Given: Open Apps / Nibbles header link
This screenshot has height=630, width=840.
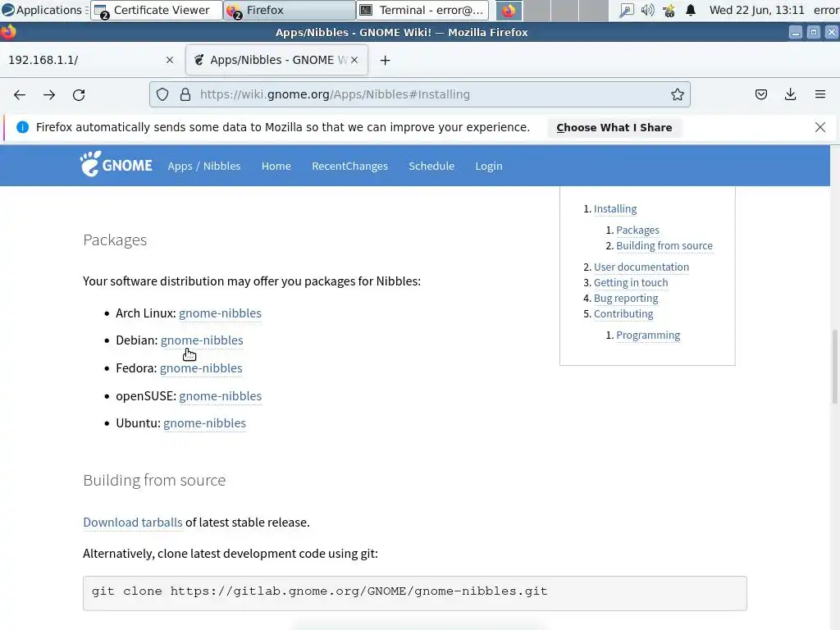Looking at the screenshot, I should click(204, 166).
